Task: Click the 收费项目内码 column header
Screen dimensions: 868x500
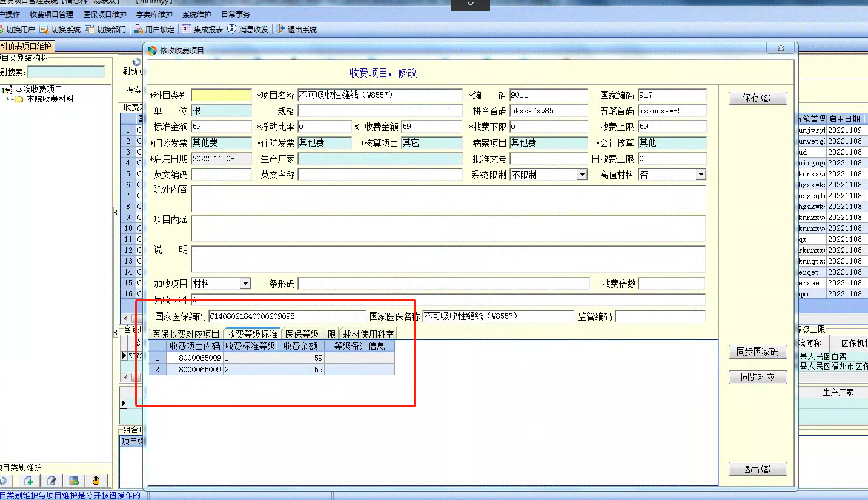Action: click(194, 347)
